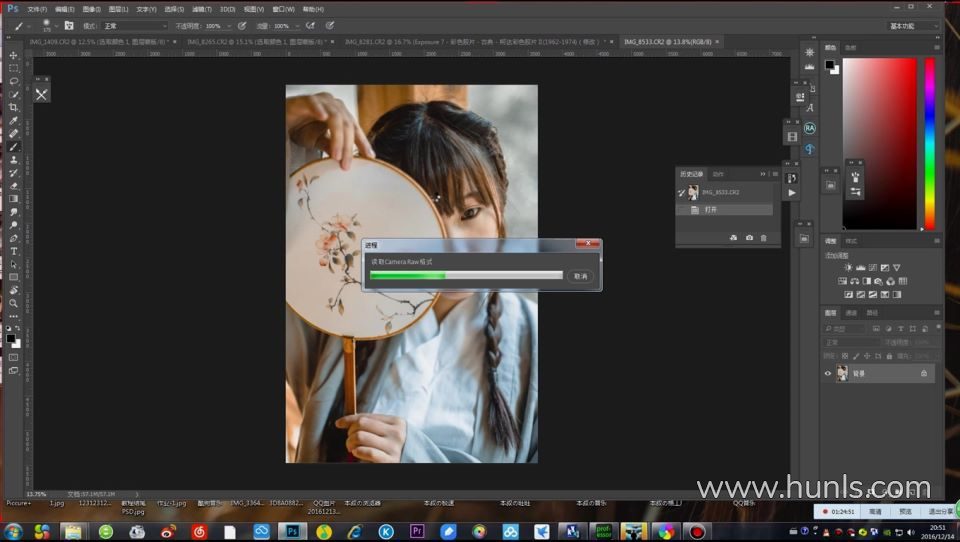Viewport: 960px width, 542px height.
Task: Select the Horizontal Type tool
Action: 13,251
